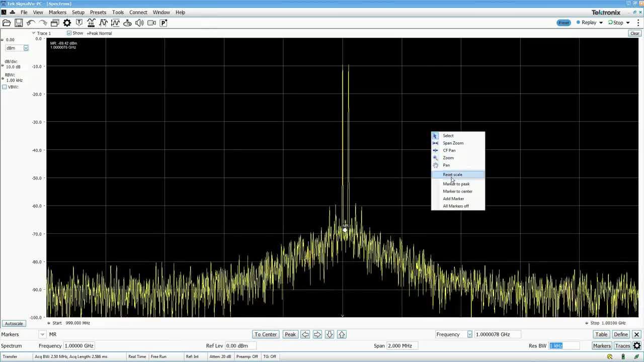Click the Audio demodulation speaker icon
This screenshot has height=362, width=644.
pyautogui.click(x=140, y=23)
